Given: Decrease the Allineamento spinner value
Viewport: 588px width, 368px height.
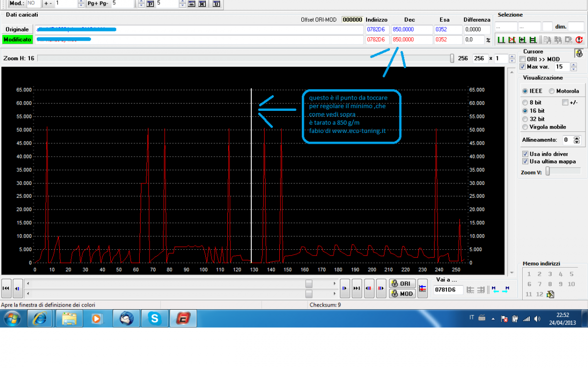Looking at the screenshot, I should pos(577,142).
